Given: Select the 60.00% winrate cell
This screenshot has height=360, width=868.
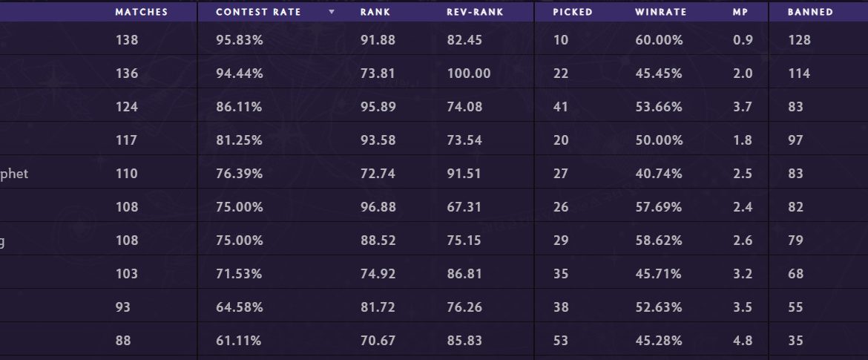Looking at the screenshot, I should 659,40.
